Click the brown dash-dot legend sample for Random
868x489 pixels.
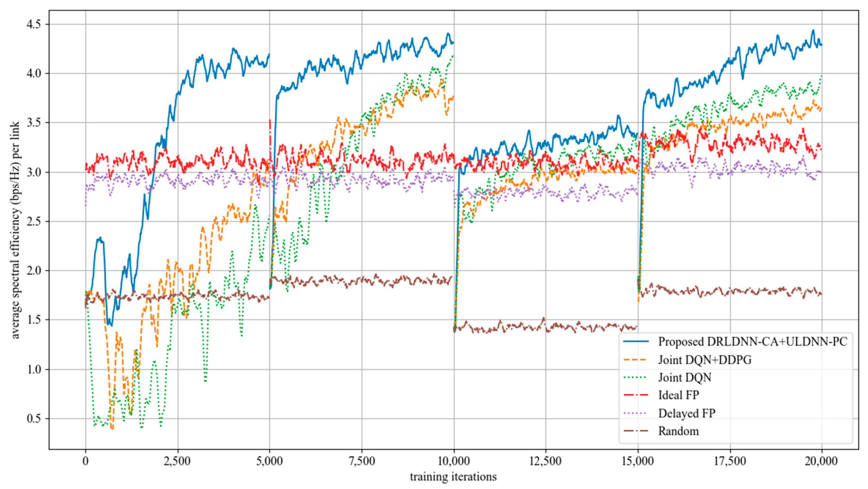(x=636, y=431)
